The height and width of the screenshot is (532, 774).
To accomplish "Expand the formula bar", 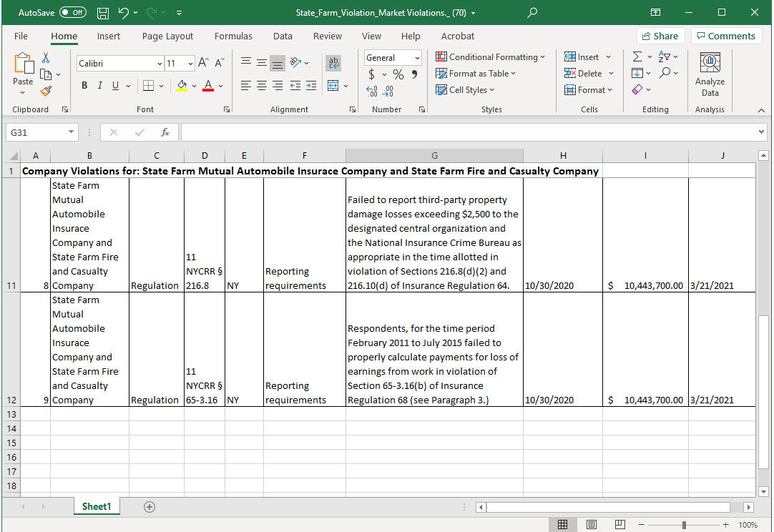I will point(760,132).
